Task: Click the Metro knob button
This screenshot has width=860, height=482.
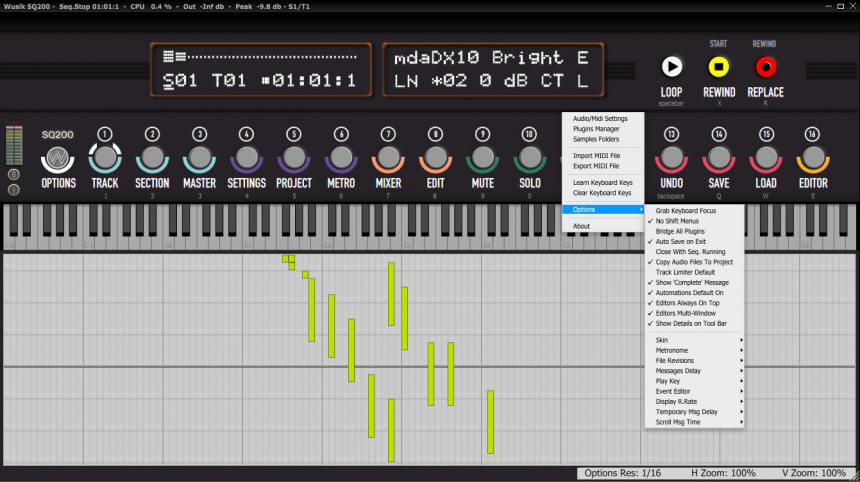Action: (x=341, y=158)
